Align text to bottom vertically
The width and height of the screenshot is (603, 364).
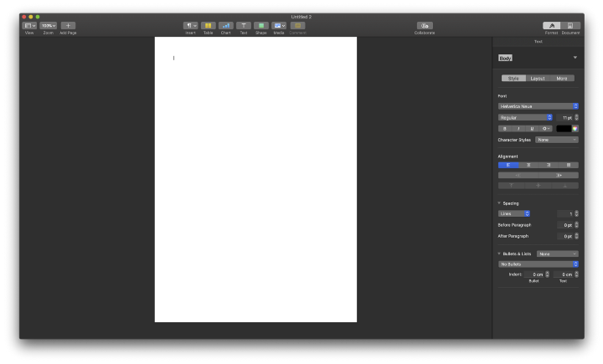565,186
